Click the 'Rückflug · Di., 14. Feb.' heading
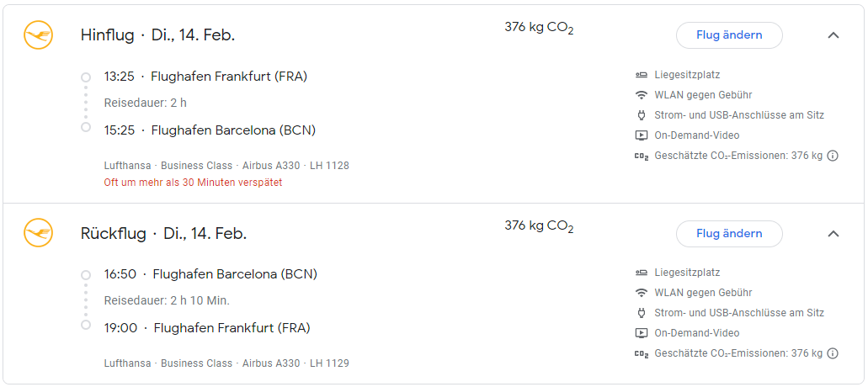 pyautogui.click(x=163, y=233)
